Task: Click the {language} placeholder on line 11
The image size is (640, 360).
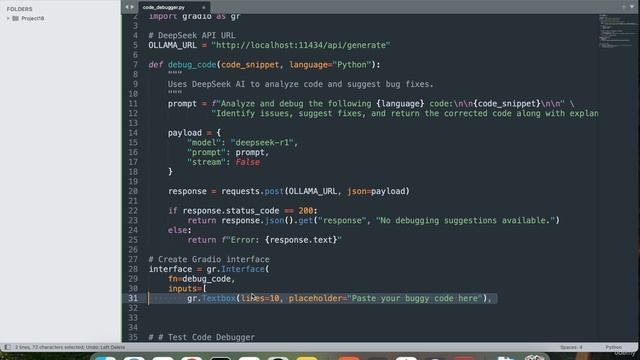Action: 400,104
